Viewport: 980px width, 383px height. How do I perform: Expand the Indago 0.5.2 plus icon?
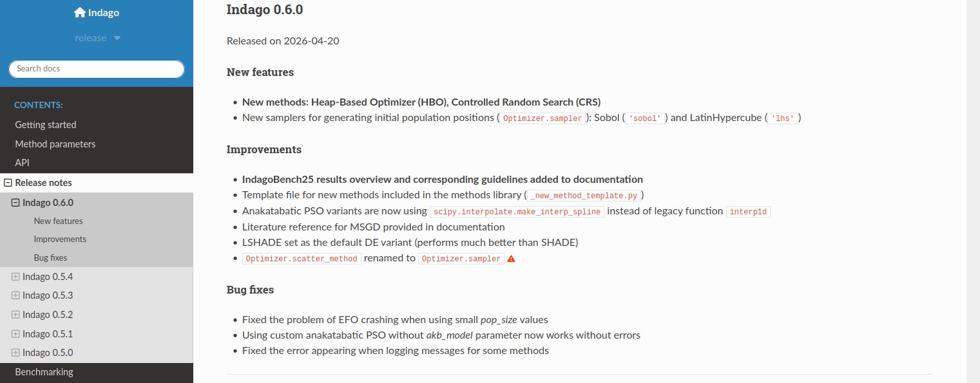15,315
